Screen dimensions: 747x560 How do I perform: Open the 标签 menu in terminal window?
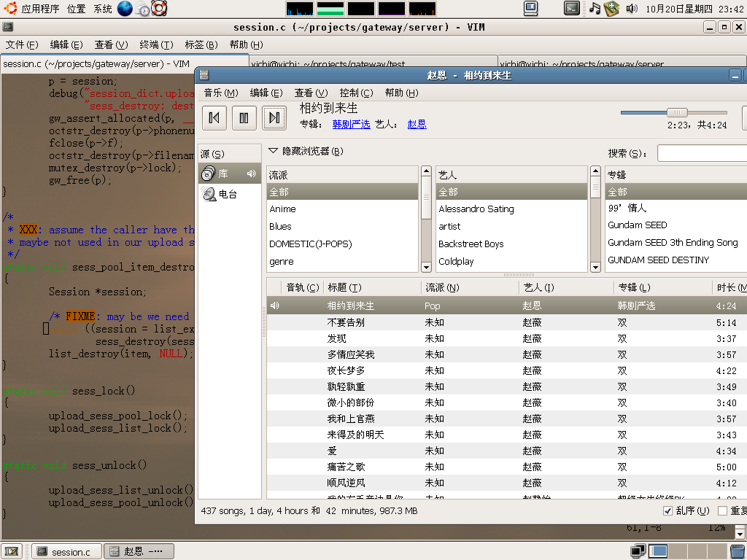pos(201,44)
